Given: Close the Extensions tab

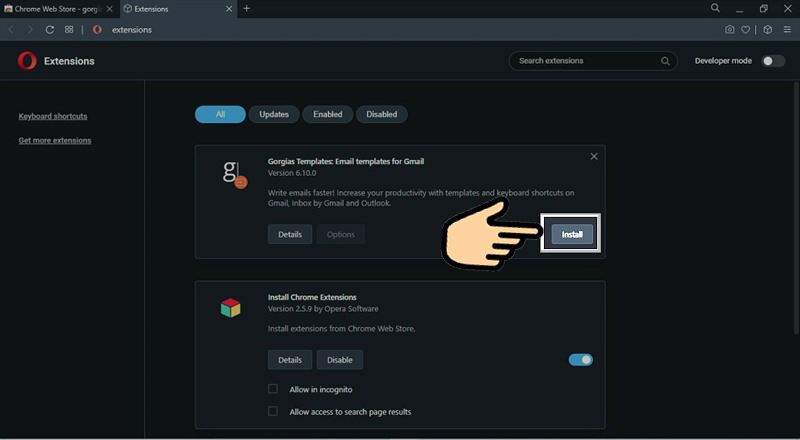Looking at the screenshot, I should 229,9.
